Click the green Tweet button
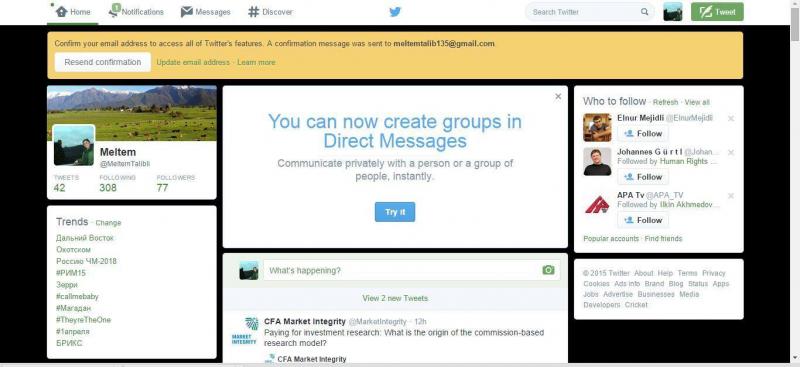Screen dimensions: 800x367 [717, 12]
